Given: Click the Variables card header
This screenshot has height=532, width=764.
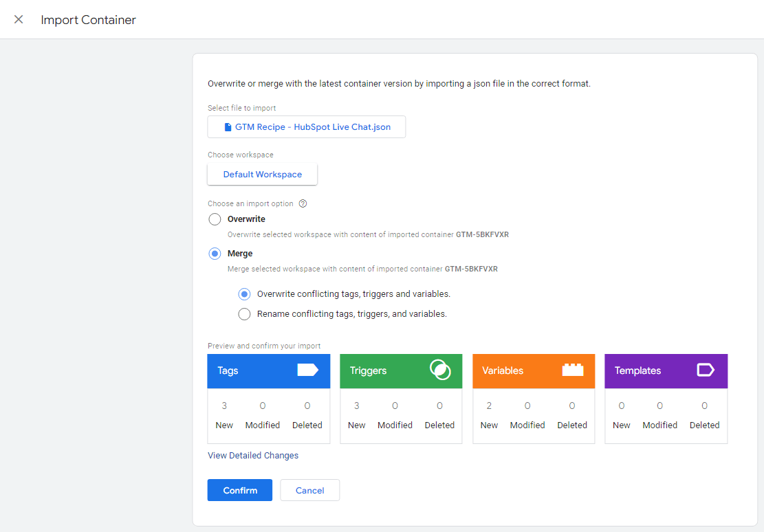Looking at the screenshot, I should 534,371.
